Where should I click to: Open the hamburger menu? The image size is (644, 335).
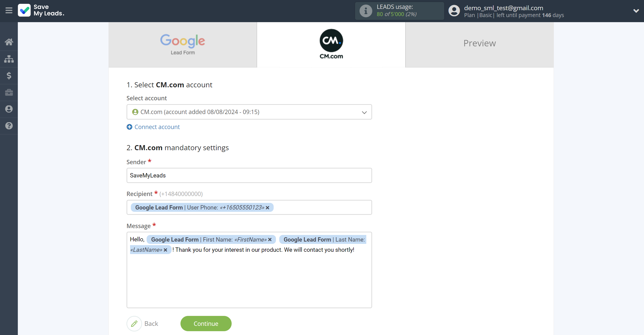click(x=9, y=10)
